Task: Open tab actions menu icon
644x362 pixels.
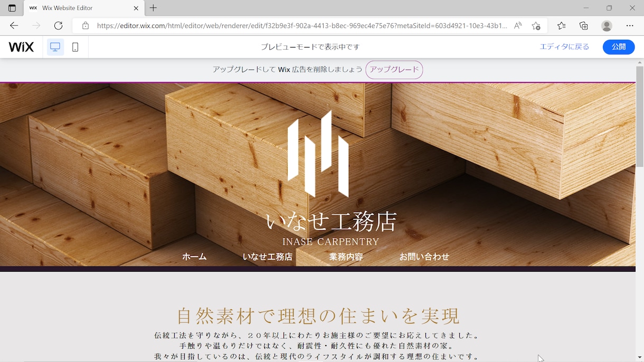Action: click(12, 8)
